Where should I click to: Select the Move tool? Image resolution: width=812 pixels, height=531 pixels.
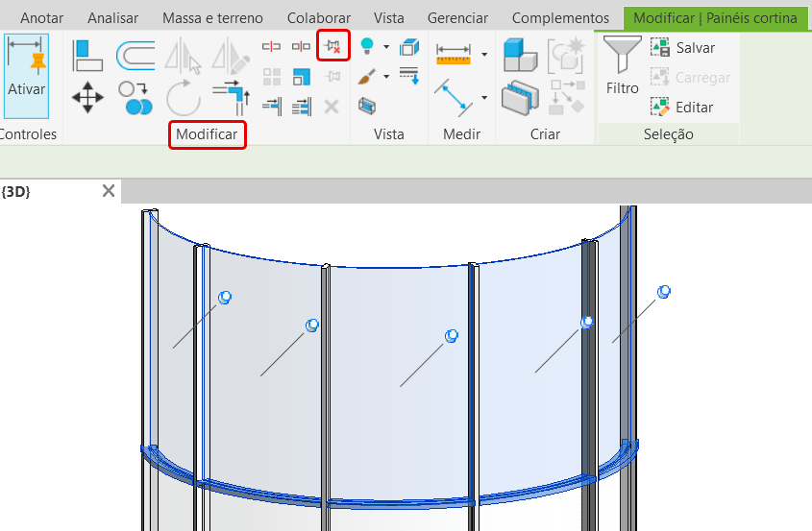pyautogui.click(x=87, y=97)
